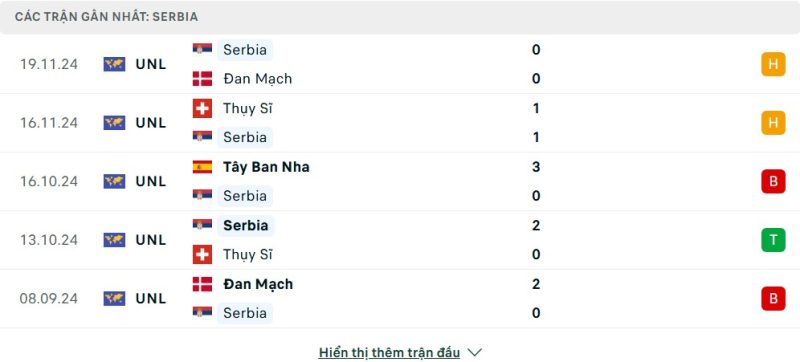
Task: Click the red B badge for 16.10.24
Action: 773,182
